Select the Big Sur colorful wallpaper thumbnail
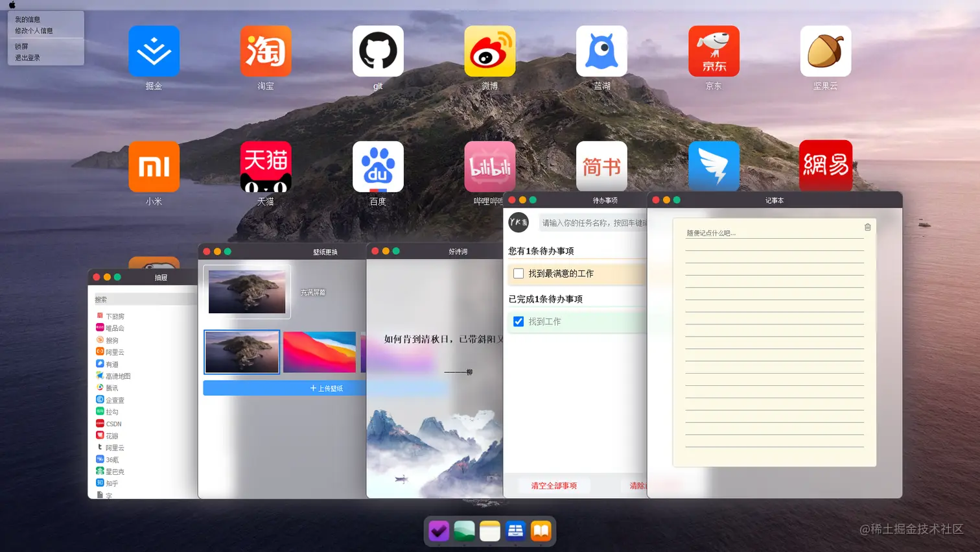The width and height of the screenshot is (980, 552). click(x=320, y=352)
